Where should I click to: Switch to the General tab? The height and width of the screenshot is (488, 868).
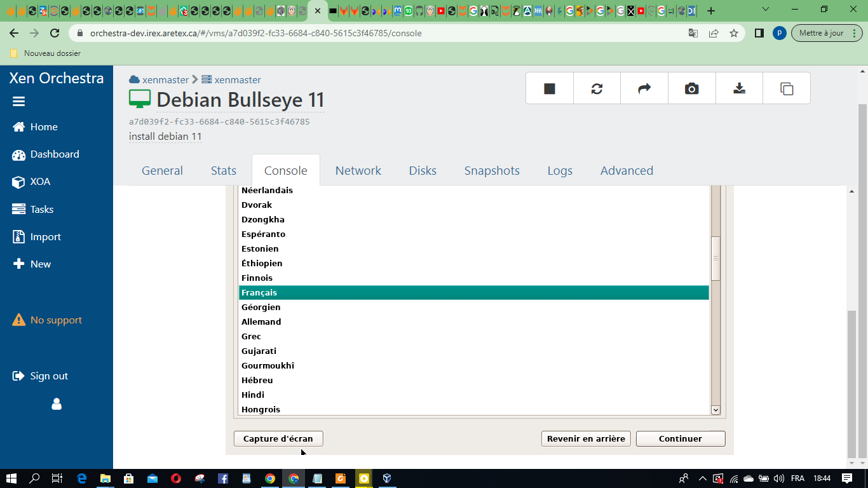(162, 170)
